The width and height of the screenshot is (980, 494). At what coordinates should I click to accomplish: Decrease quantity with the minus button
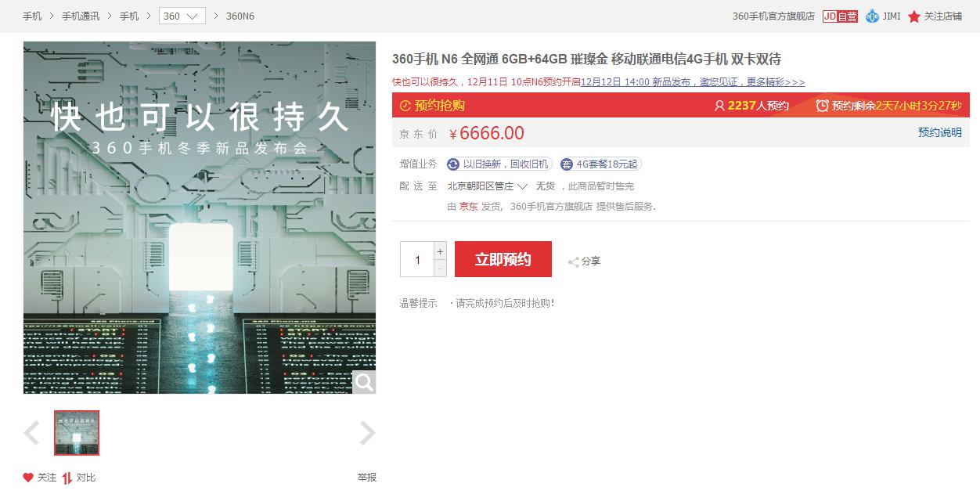[x=440, y=268]
